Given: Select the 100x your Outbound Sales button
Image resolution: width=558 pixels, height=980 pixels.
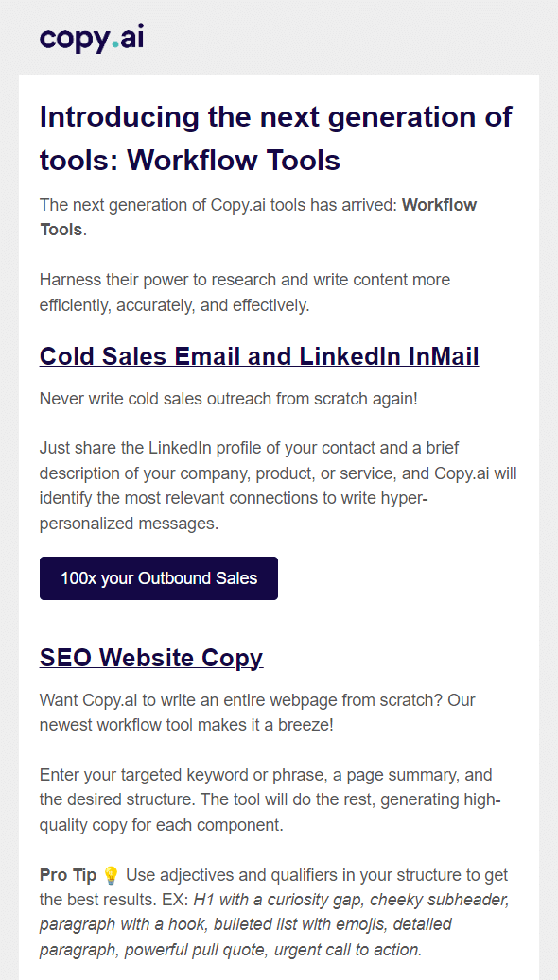Looking at the screenshot, I should coord(158,577).
